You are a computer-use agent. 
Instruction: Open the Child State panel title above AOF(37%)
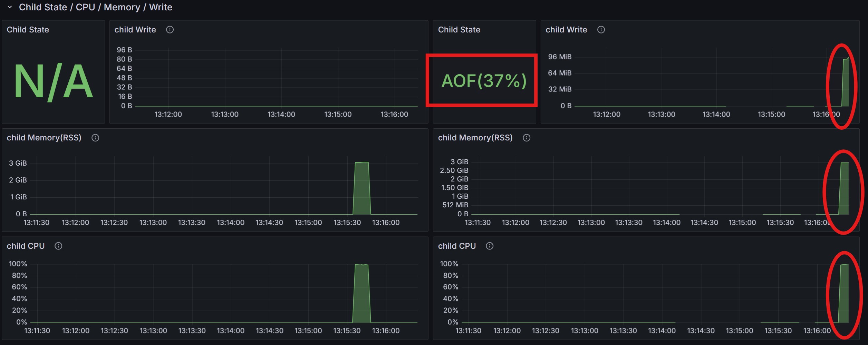459,30
